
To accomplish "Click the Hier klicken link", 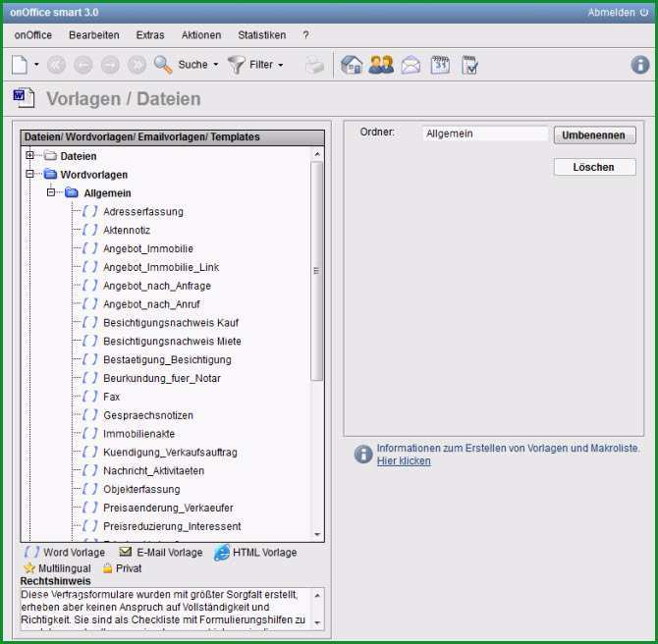I will point(404,461).
